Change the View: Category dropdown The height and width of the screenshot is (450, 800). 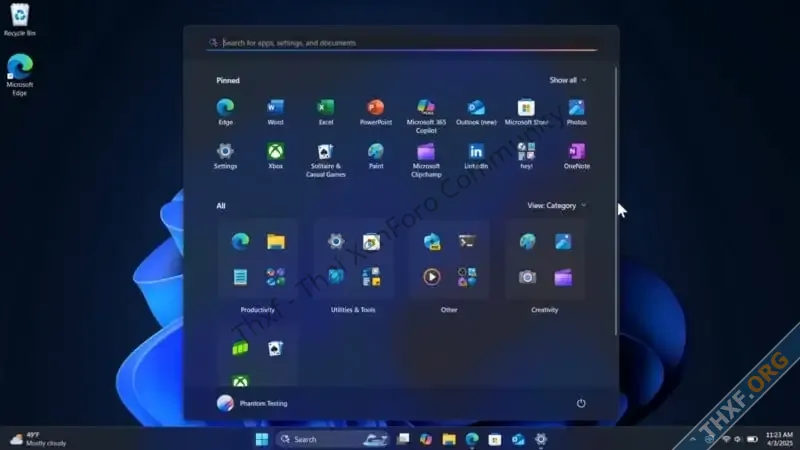(x=556, y=206)
